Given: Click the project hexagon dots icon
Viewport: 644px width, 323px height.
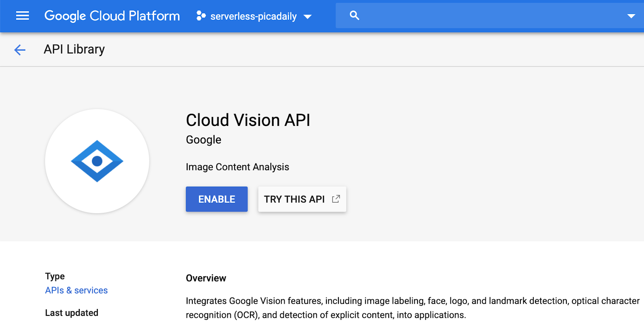Looking at the screenshot, I should 200,16.
